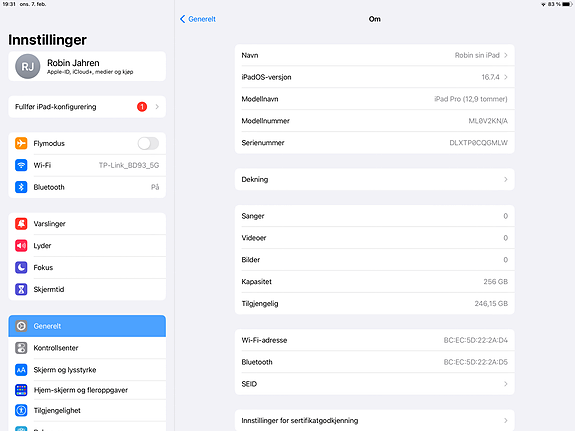Tap the serial number DLXTP0CQGMLW
The height and width of the screenshot is (431, 575).
479,143
